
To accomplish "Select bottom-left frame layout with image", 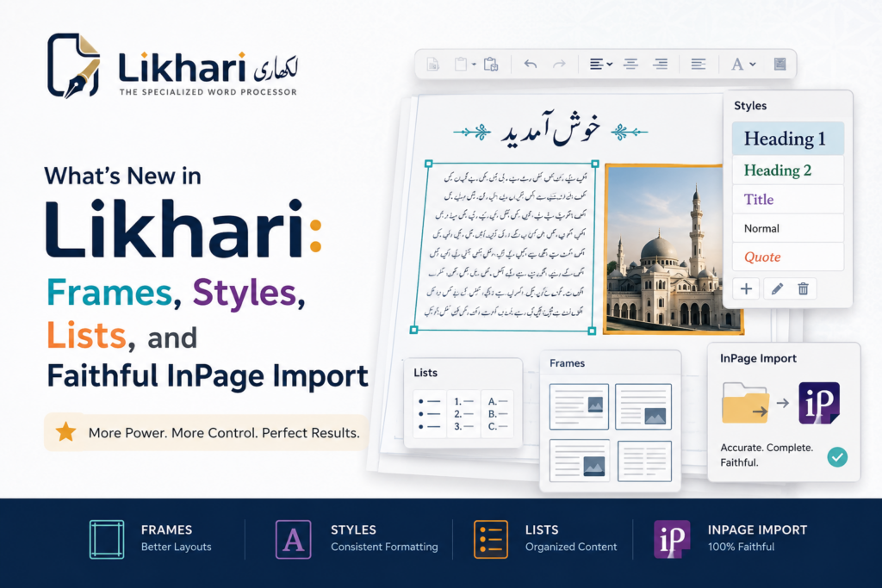I will (x=580, y=461).
